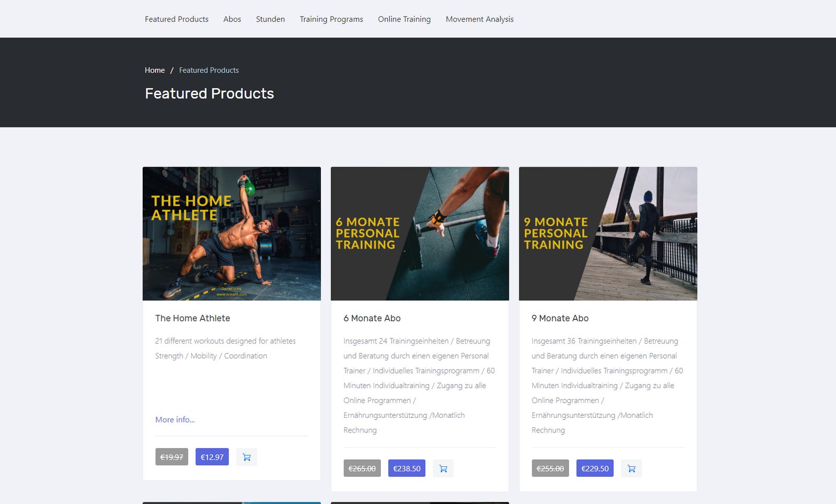Open the 9 Monate Abo title link
This screenshot has width=836, height=504.
point(560,318)
